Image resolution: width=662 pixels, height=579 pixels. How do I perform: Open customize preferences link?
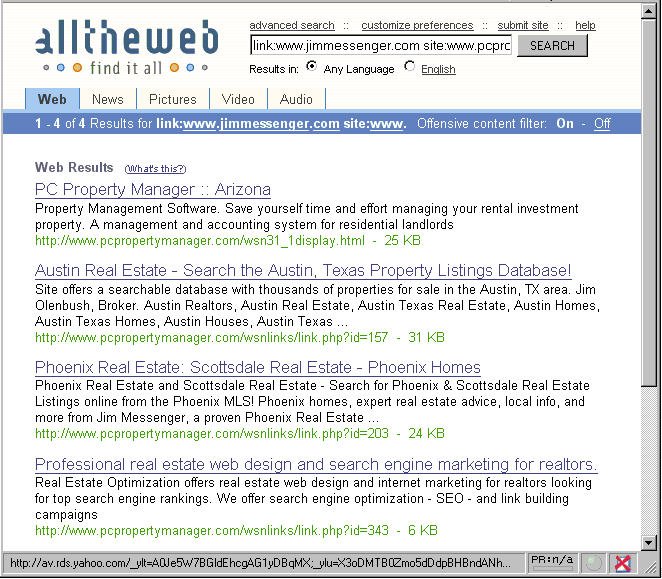(417, 25)
